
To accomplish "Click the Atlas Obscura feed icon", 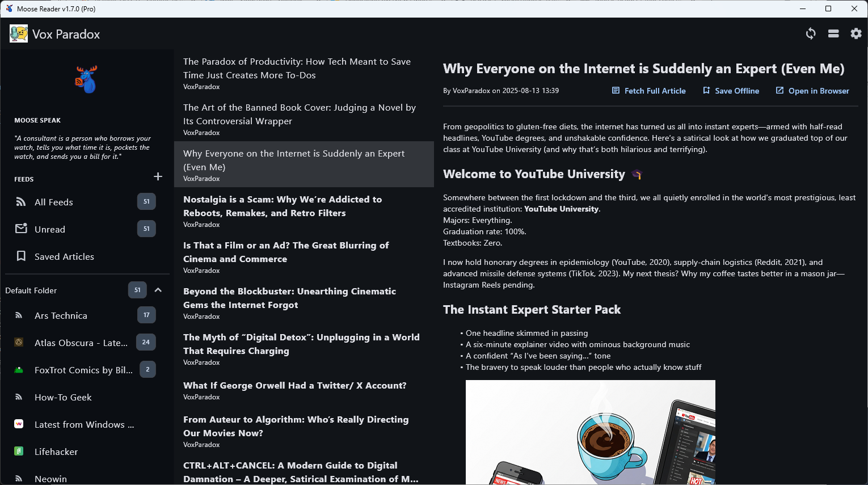I will [x=19, y=343].
